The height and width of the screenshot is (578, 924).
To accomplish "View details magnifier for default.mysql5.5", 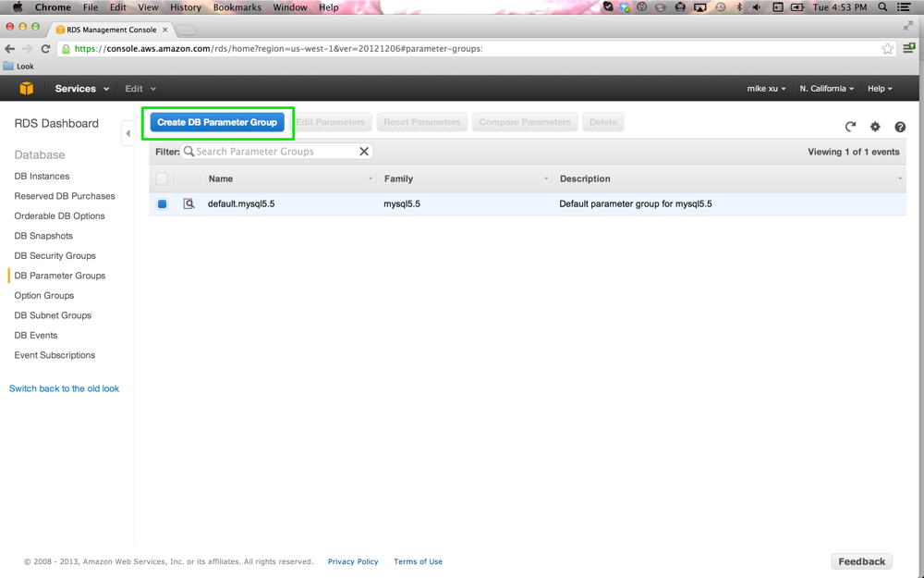I will (188, 203).
